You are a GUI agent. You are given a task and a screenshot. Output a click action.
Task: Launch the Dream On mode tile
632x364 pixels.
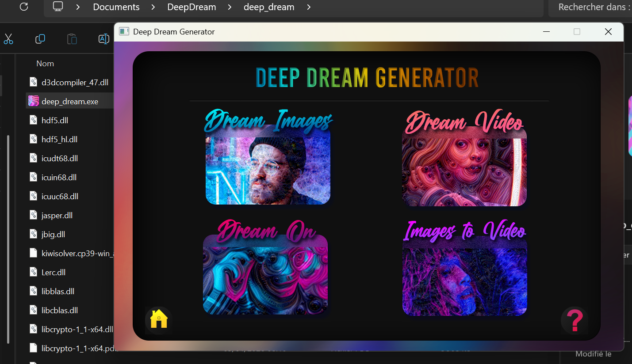point(265,280)
